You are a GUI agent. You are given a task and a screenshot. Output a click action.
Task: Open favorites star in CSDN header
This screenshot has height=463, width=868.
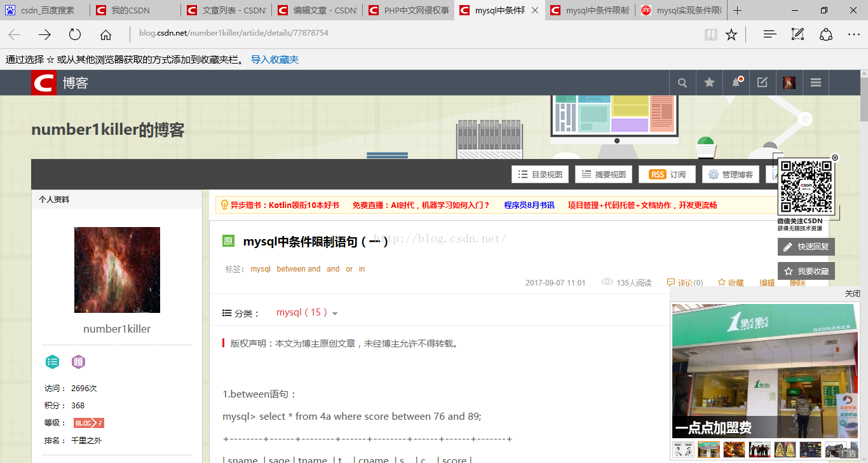click(x=709, y=83)
